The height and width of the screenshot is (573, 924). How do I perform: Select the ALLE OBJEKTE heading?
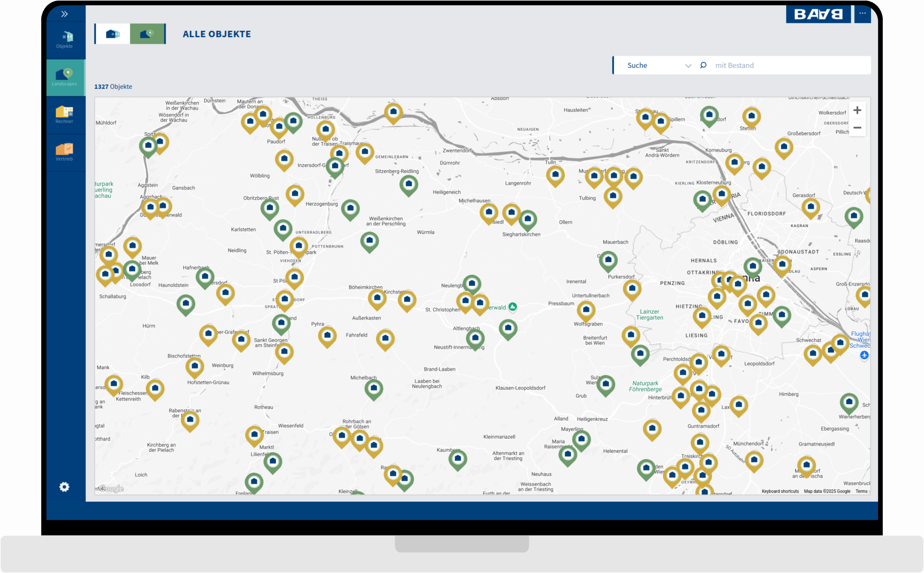[217, 34]
